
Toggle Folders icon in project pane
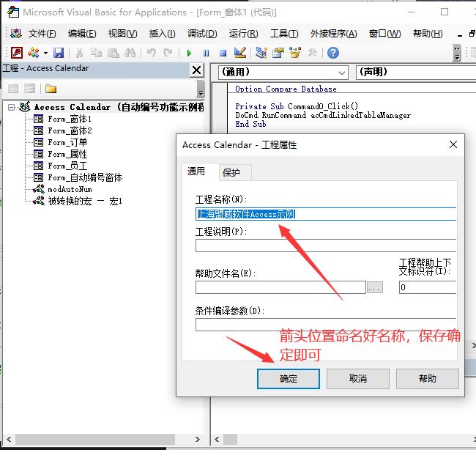[51, 89]
